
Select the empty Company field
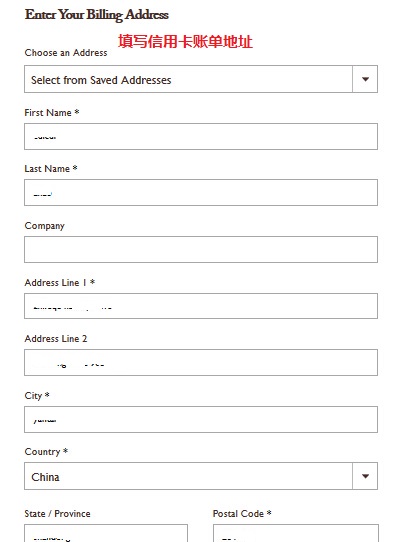tap(201, 250)
